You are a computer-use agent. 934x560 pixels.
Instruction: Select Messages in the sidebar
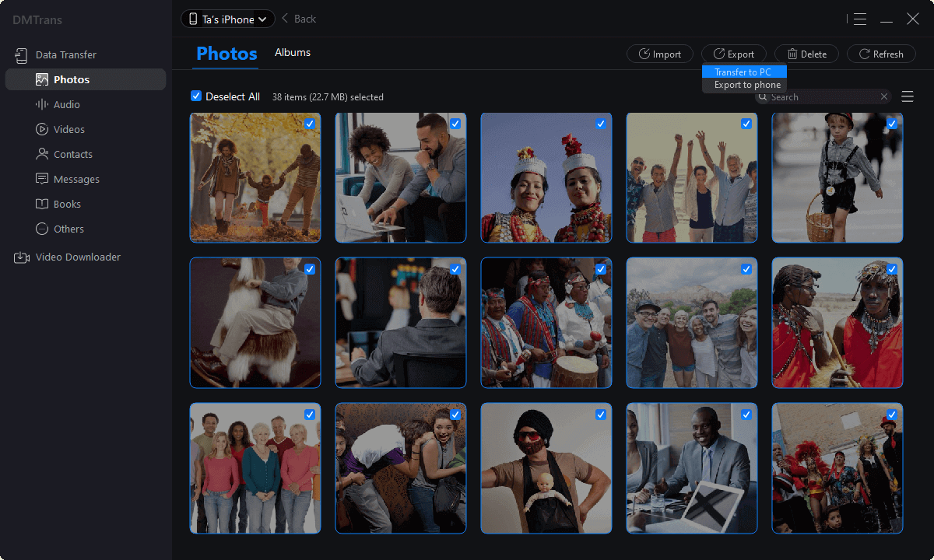[76, 179]
